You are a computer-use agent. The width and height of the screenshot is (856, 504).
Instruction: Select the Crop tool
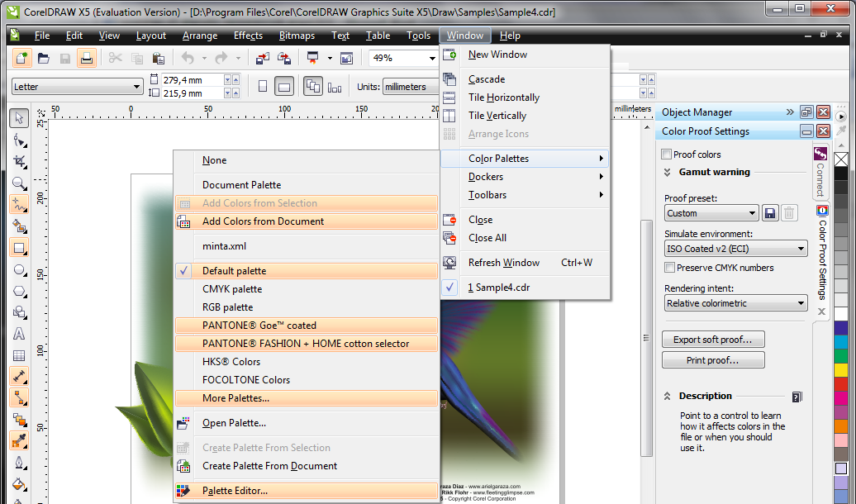(x=19, y=162)
